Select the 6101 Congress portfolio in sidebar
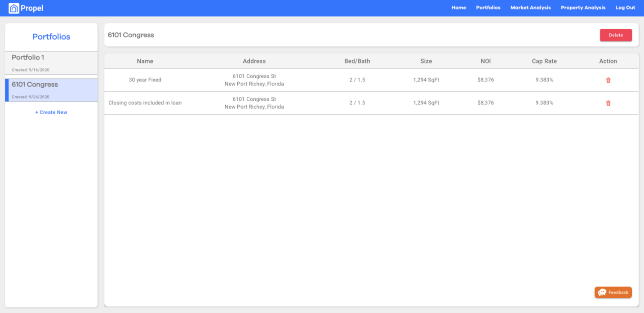Screen dimensions: 644x313 (x=51, y=90)
